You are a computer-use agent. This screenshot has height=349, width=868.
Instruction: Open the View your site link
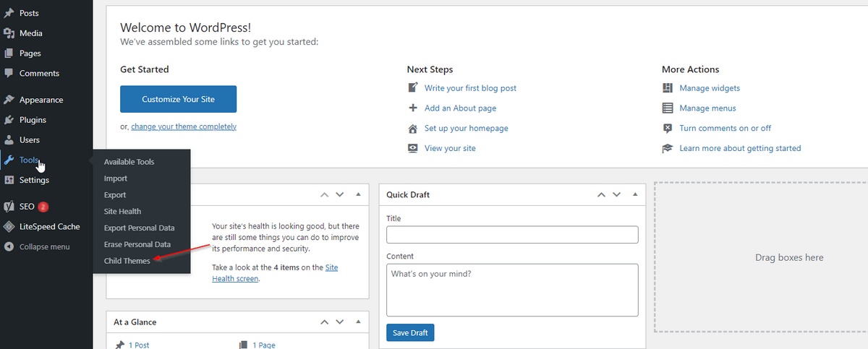450,148
